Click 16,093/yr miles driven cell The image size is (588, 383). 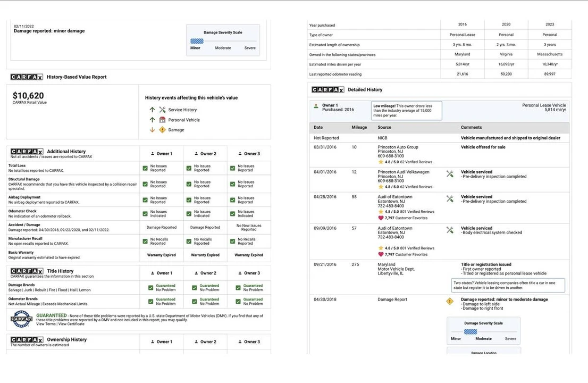click(x=506, y=64)
